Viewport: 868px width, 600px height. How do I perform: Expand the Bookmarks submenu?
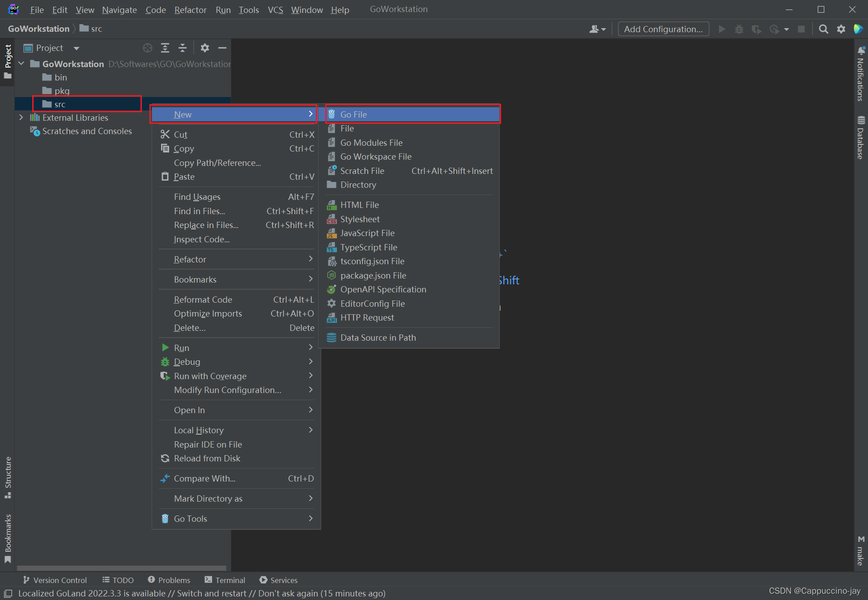click(x=237, y=279)
